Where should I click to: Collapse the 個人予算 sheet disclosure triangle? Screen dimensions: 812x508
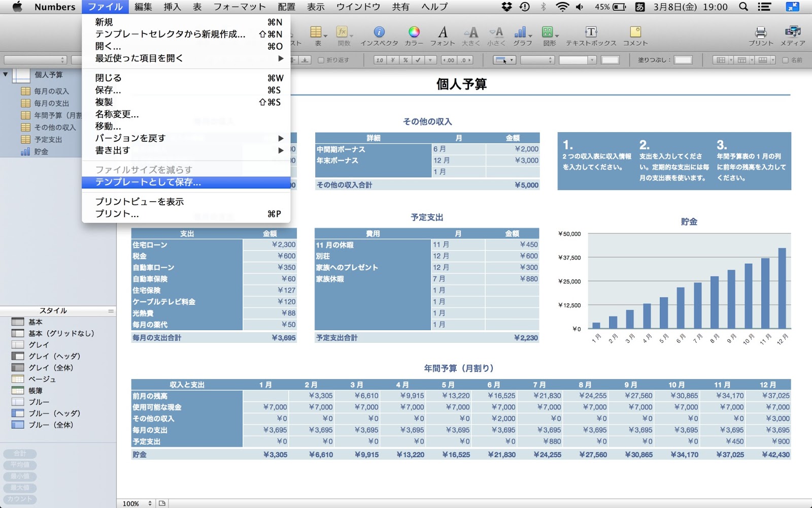pos(6,74)
